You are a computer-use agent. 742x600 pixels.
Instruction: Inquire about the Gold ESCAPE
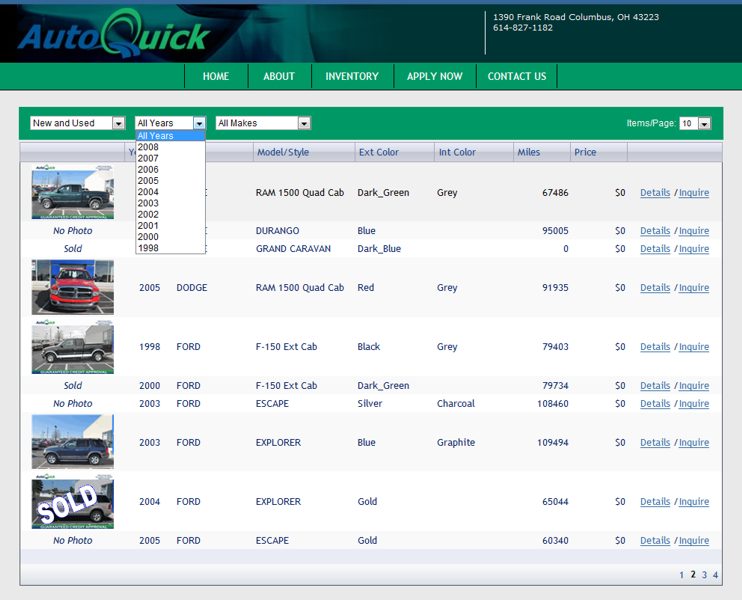(694, 540)
